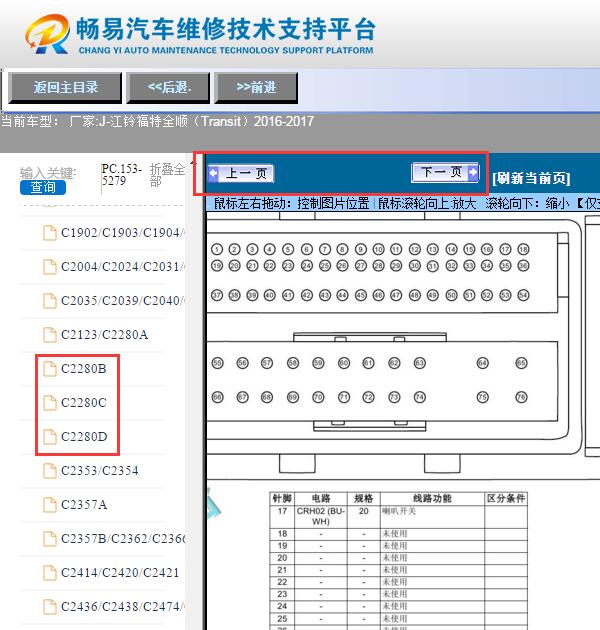Select the C2123/C2280A connector entry
The height and width of the screenshot is (630, 600).
pos(104,335)
